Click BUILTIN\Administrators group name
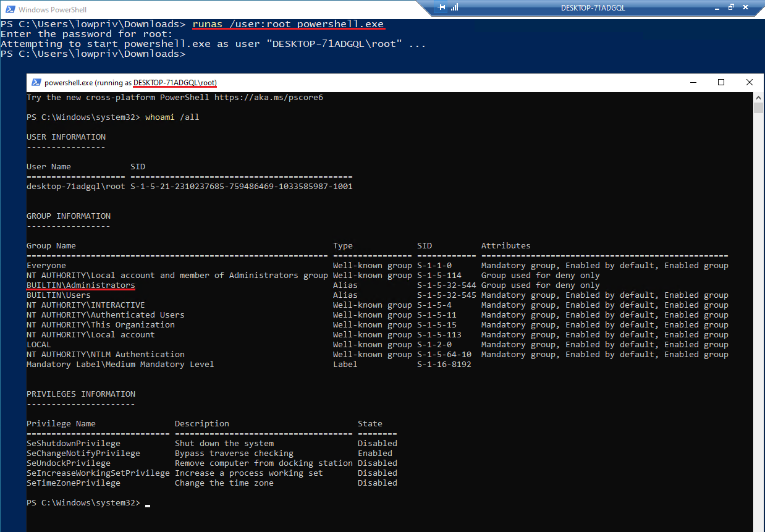 point(81,285)
